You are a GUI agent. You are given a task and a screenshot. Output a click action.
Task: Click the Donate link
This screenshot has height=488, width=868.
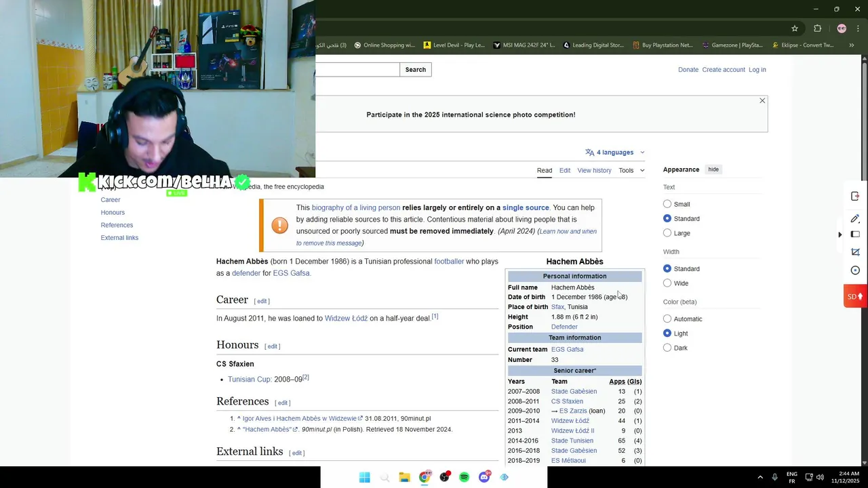[688, 70]
